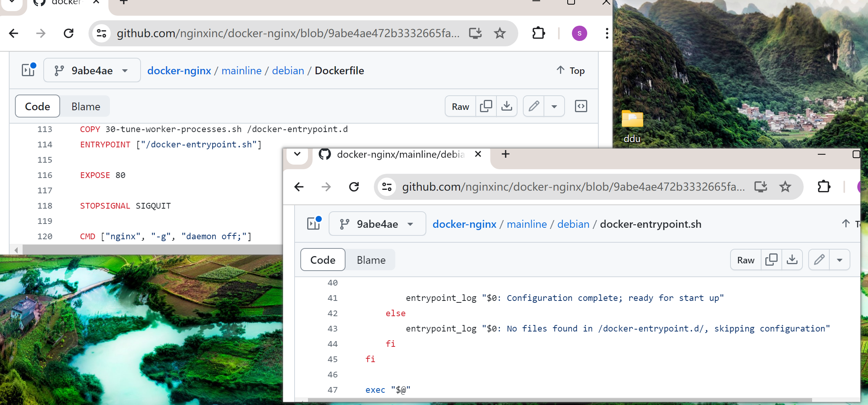Open symbols panel in Dockerfile window
868x405 pixels.
point(581,106)
